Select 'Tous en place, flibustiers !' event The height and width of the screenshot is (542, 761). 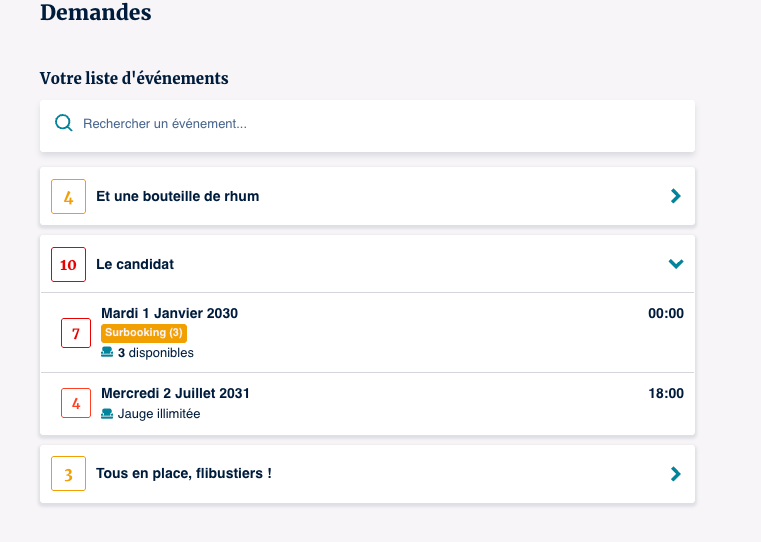184,473
